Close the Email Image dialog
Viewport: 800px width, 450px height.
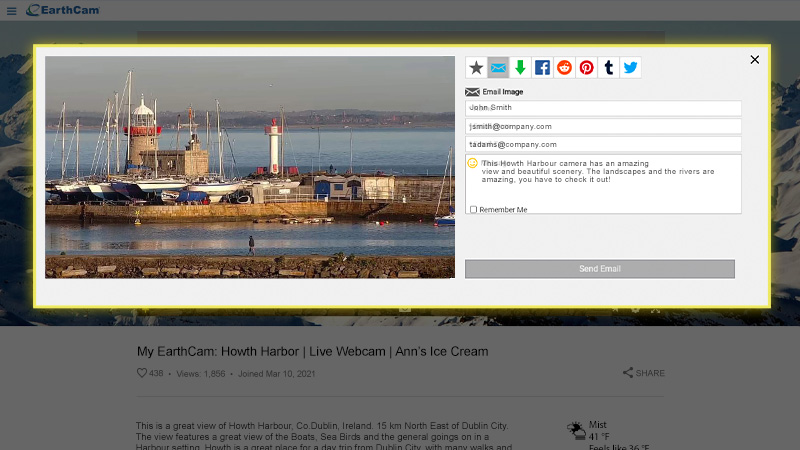755,60
